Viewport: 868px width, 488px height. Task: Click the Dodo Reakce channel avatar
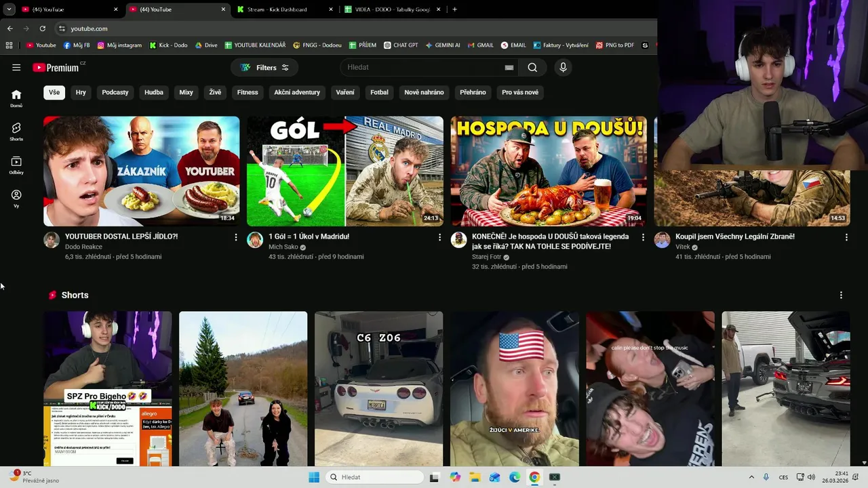point(52,240)
